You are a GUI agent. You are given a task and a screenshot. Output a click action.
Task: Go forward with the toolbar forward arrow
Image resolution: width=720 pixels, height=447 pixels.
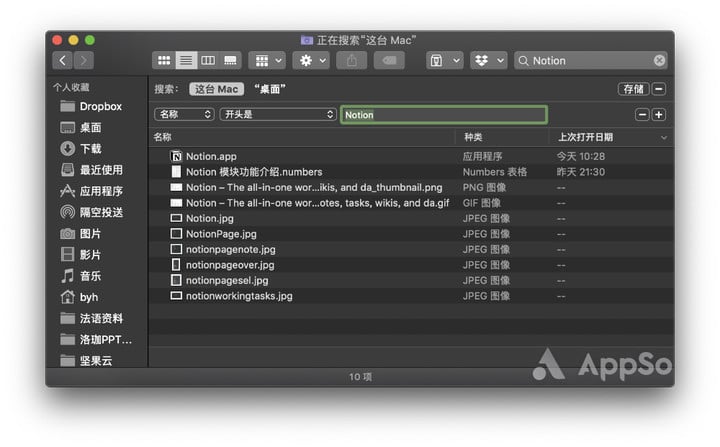[x=84, y=60]
